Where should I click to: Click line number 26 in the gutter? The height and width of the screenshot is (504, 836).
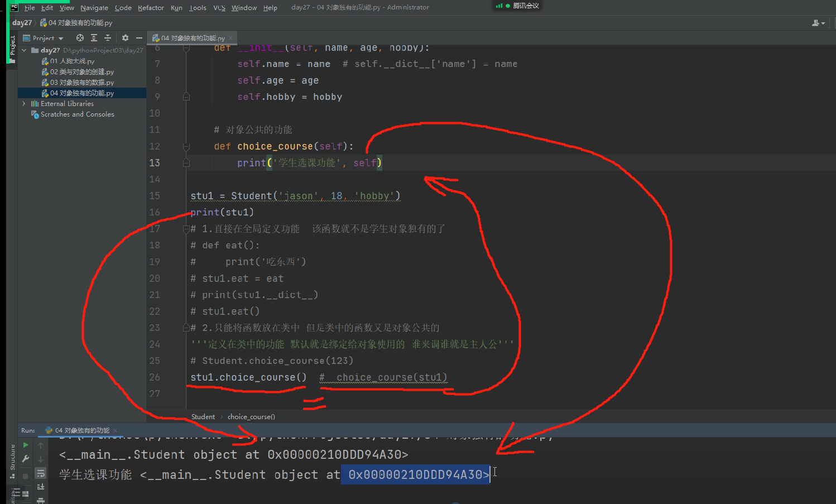coord(155,377)
